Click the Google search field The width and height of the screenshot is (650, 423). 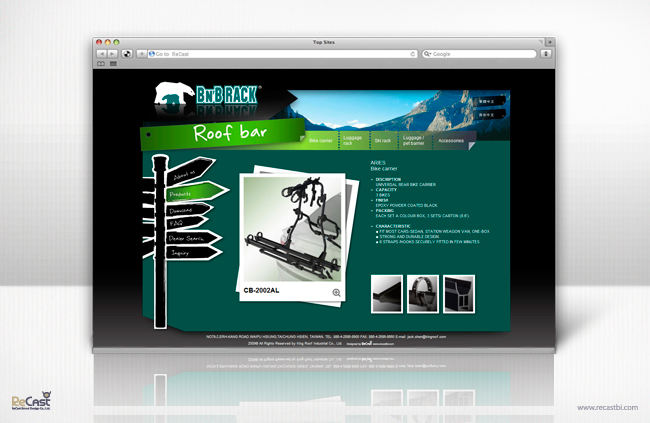click(x=479, y=54)
